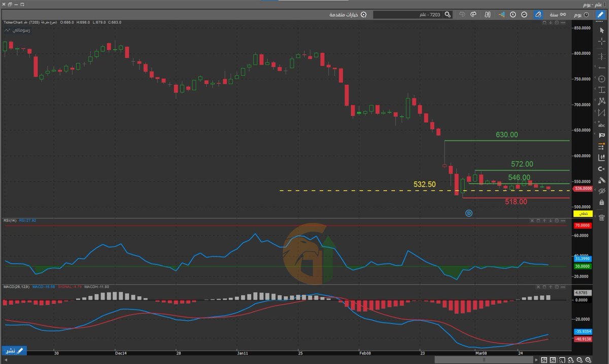Open the MACD panel three-dots menu

(563, 287)
